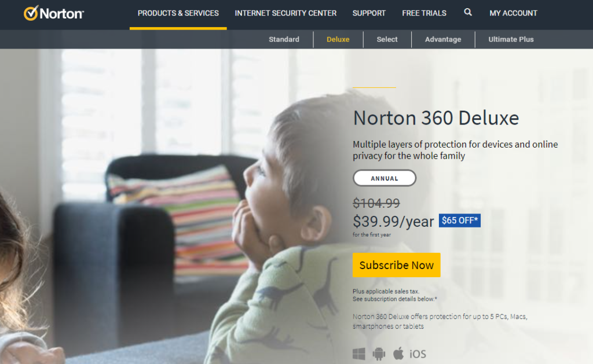Click the Android robot icon
This screenshot has width=593, height=364.
coord(379,354)
